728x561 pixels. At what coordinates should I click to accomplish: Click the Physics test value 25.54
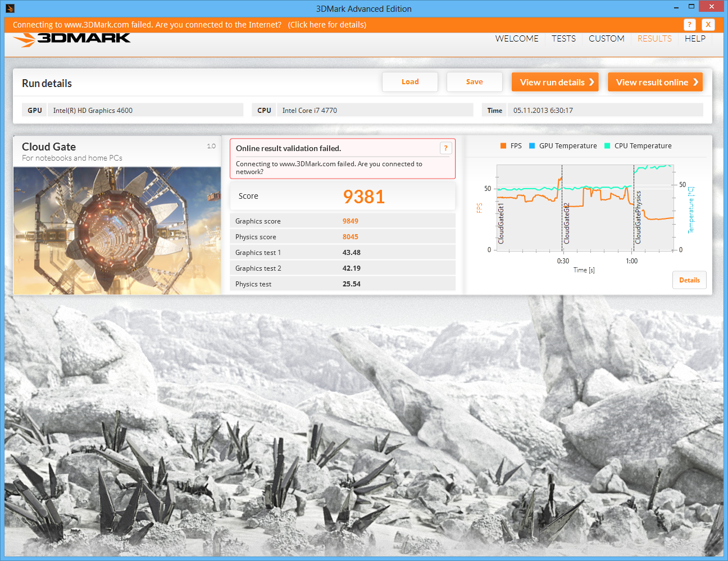pyautogui.click(x=352, y=284)
